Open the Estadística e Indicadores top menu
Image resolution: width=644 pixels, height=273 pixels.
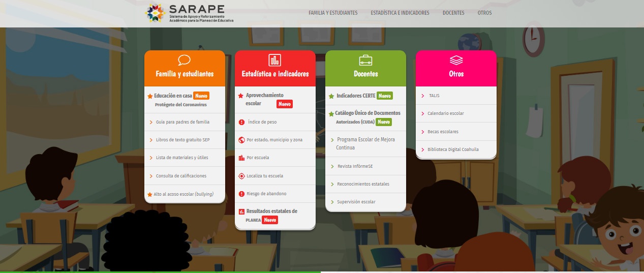pos(400,13)
